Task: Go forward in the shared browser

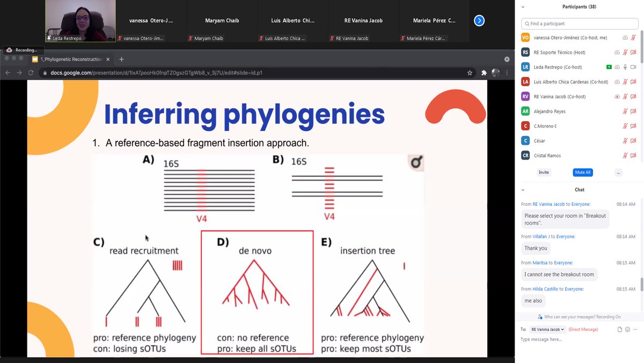Action: [19, 72]
